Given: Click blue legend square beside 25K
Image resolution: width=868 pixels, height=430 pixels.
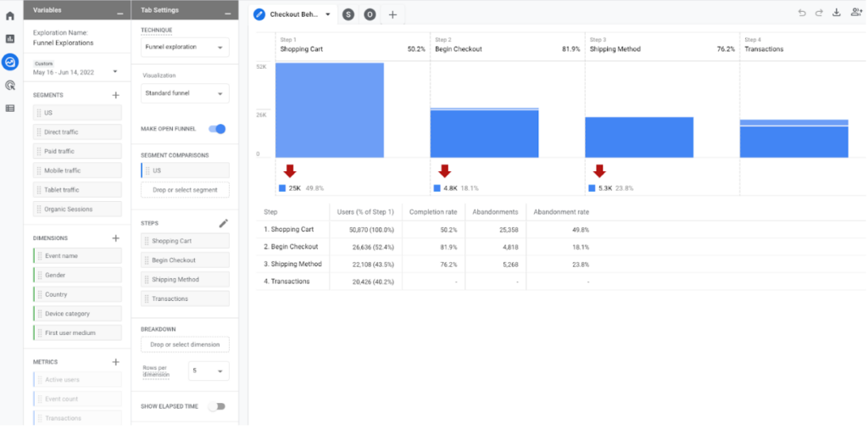Looking at the screenshot, I should pyautogui.click(x=282, y=188).
